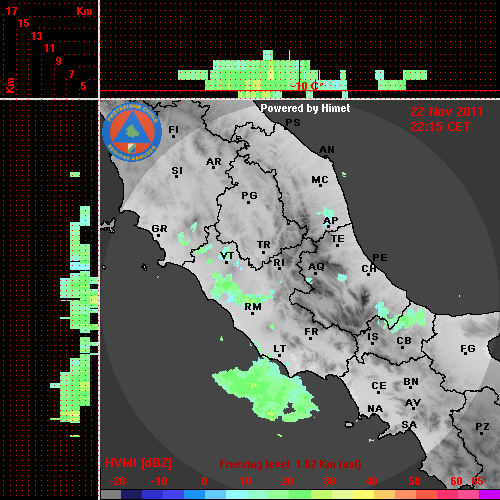Click the 11 km altitude label
The height and width of the screenshot is (500, 500).
(x=49, y=48)
